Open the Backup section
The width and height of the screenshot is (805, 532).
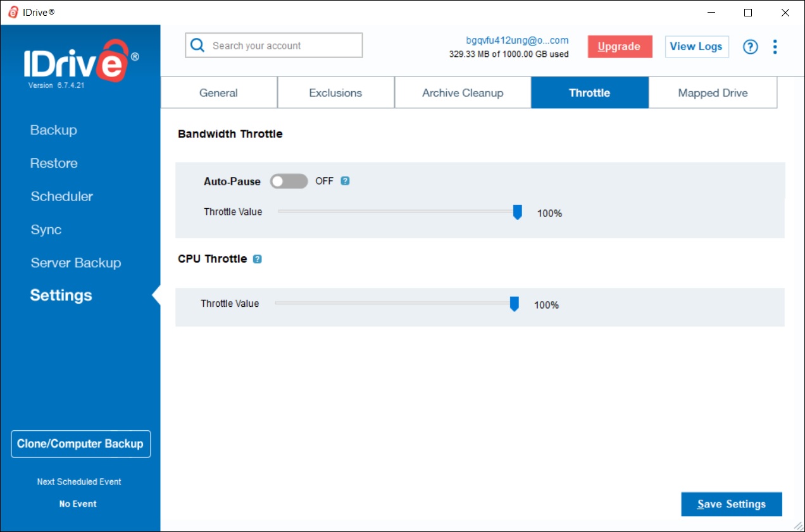53,130
